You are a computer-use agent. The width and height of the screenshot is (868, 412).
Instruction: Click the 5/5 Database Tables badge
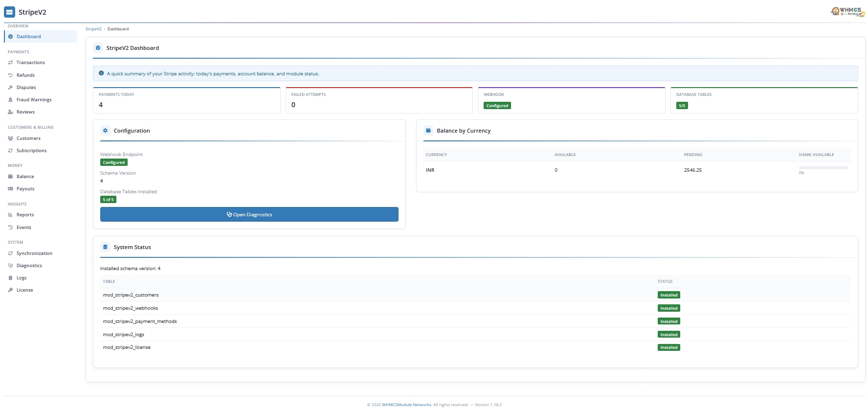pyautogui.click(x=682, y=106)
